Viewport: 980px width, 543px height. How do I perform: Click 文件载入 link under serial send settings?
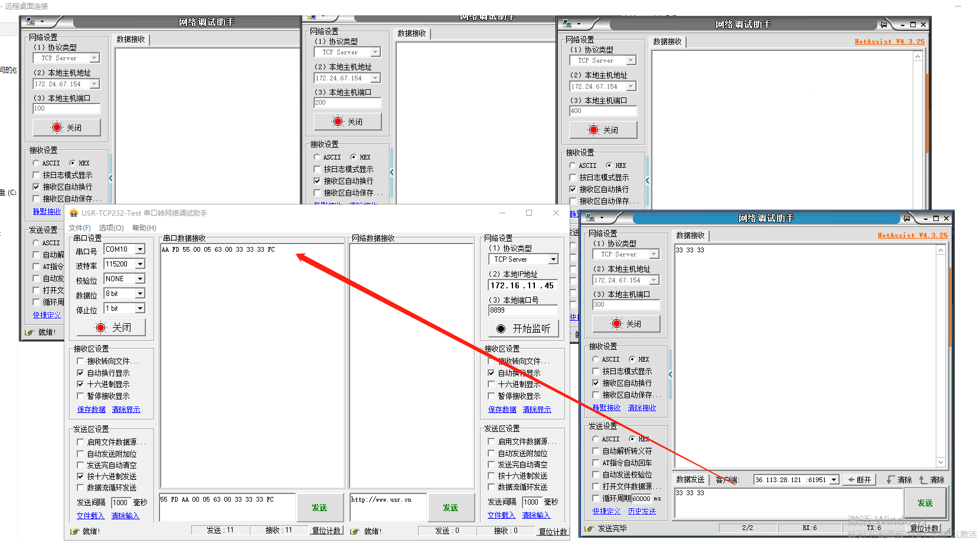[x=90, y=516]
